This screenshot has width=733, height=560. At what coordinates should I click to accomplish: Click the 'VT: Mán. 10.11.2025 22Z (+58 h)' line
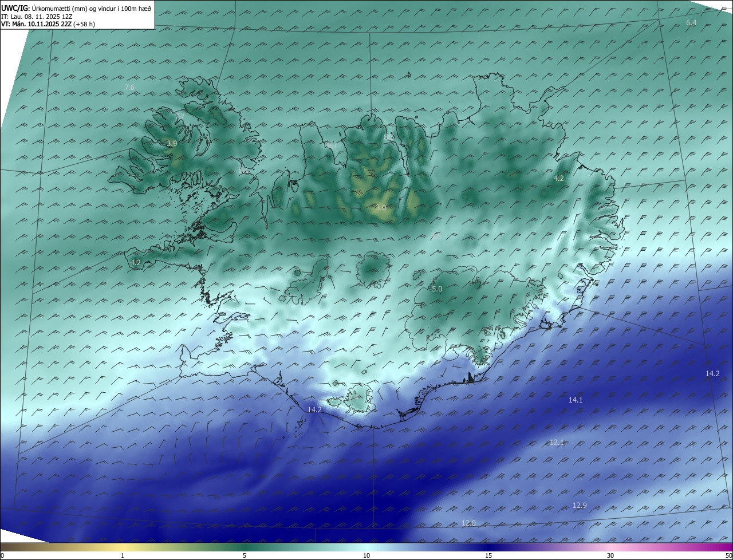(x=48, y=24)
